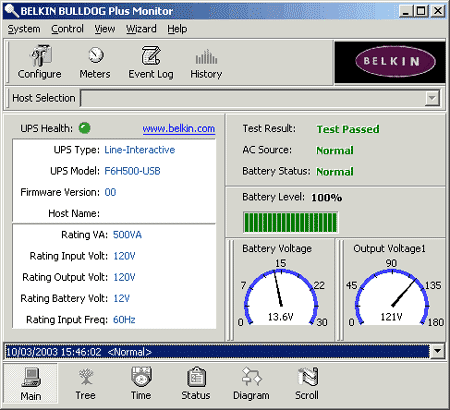Screen dimensions: 450x410
Task: Click the green UPS Health indicator
Action: tap(85, 128)
